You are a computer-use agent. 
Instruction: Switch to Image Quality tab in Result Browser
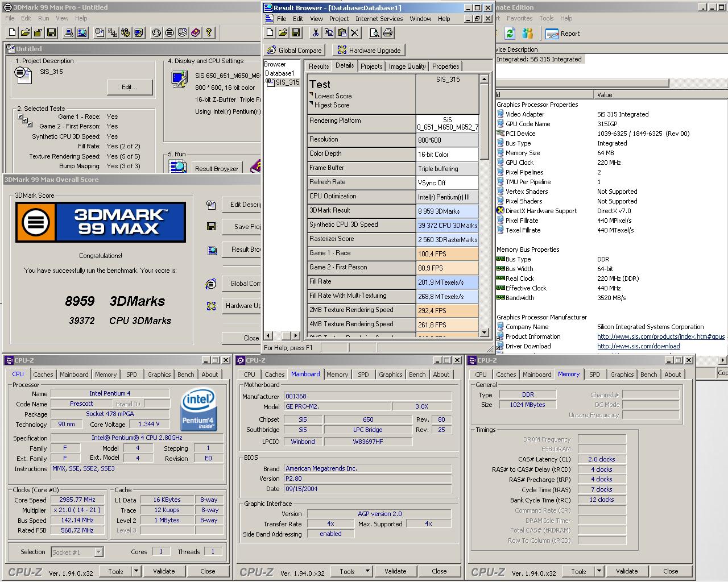(x=407, y=66)
